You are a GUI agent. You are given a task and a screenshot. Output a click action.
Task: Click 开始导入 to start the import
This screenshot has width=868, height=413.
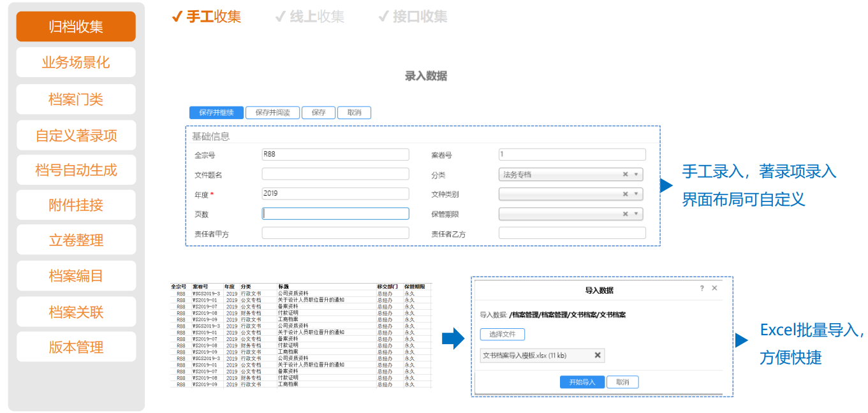pyautogui.click(x=581, y=382)
